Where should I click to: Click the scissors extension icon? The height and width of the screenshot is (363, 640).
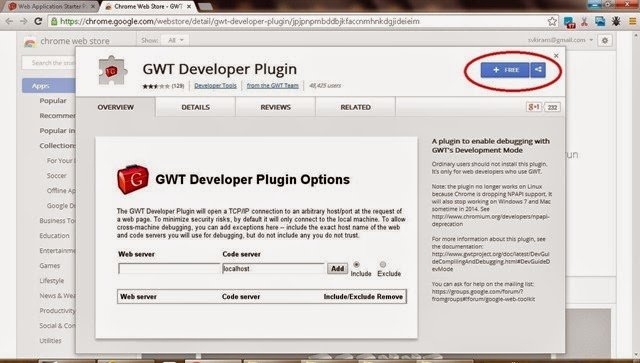[x=584, y=21]
